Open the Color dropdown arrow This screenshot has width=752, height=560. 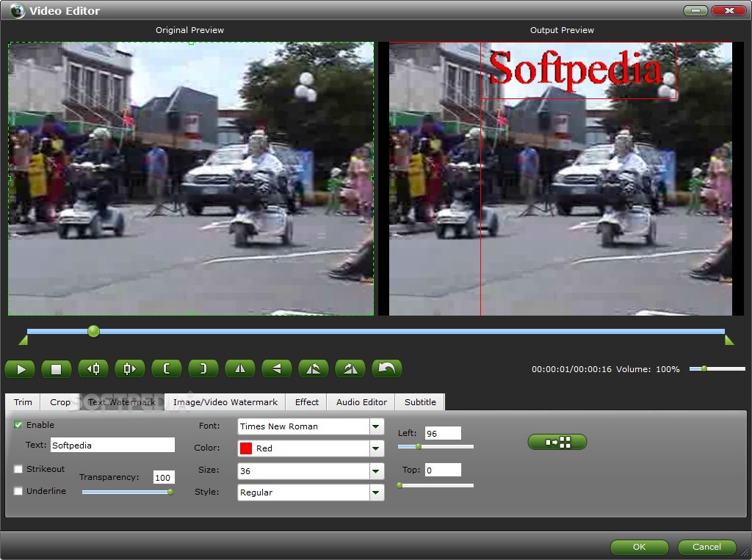pos(377,448)
